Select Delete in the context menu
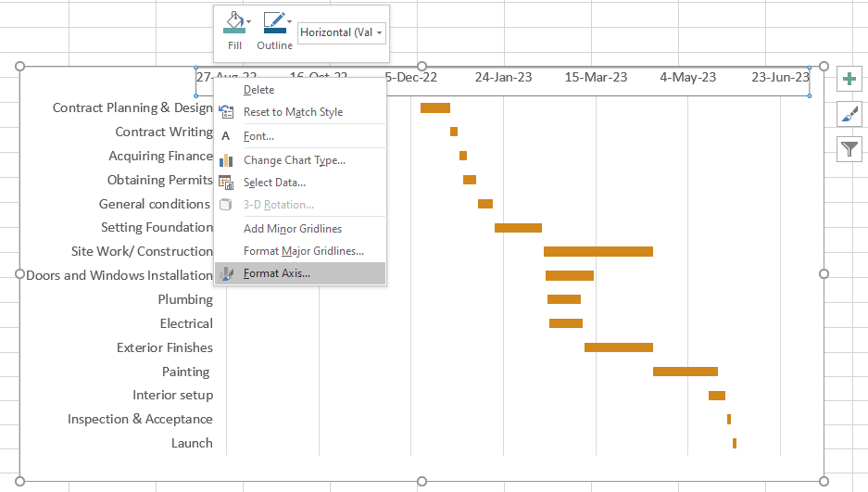The image size is (868, 492). coord(258,90)
